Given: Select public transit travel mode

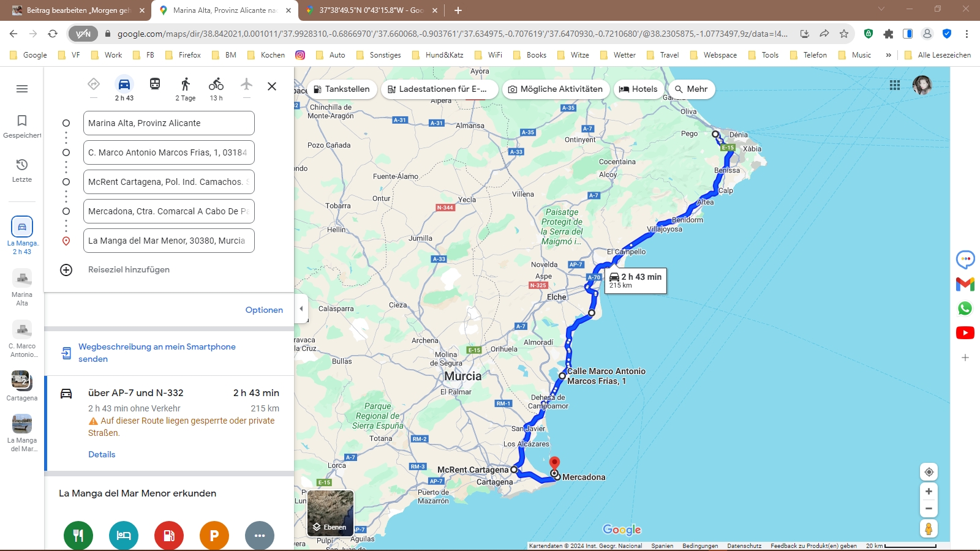Looking at the screenshot, I should tap(155, 84).
